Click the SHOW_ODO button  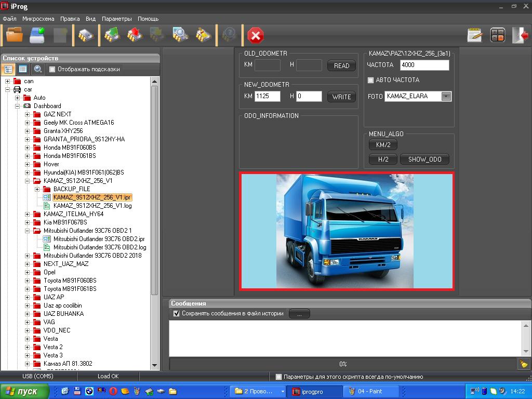424,159
